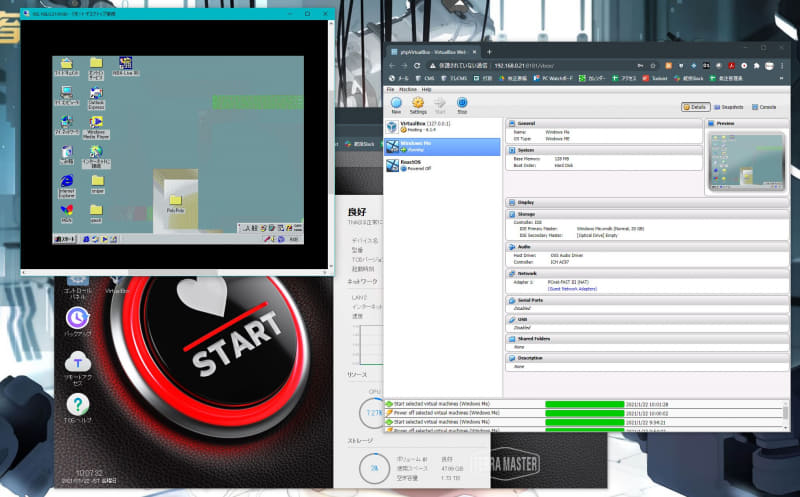800x497 pixels.
Task: Open the browser extensions puzzle icon
Action: coord(757,66)
